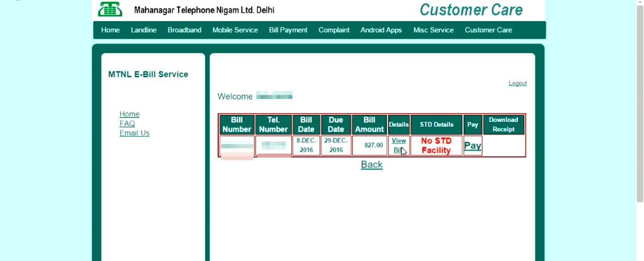Click the Tel. Number column header
This screenshot has width=644, height=261.
(273, 125)
